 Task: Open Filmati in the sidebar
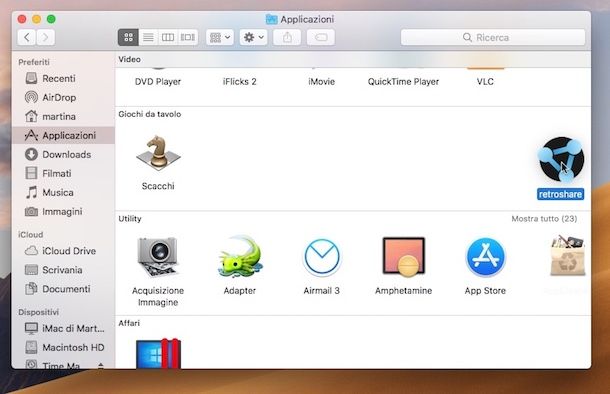click(x=63, y=173)
